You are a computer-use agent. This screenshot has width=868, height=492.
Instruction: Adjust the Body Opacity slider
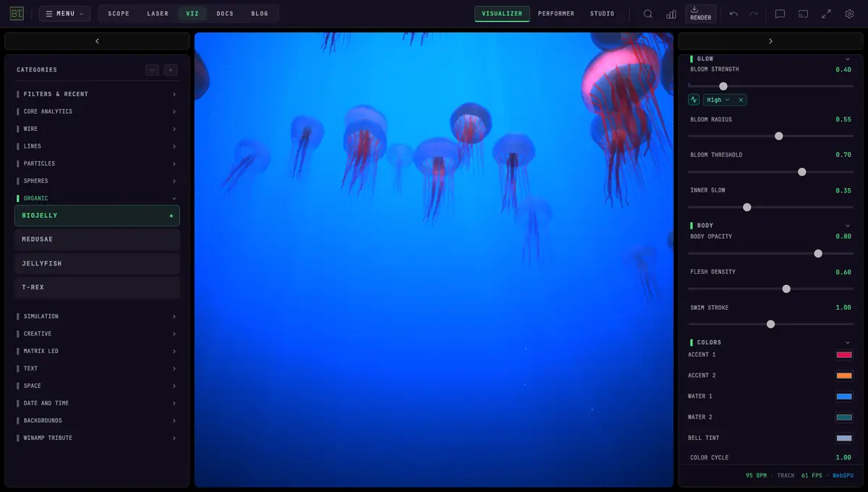point(771,253)
